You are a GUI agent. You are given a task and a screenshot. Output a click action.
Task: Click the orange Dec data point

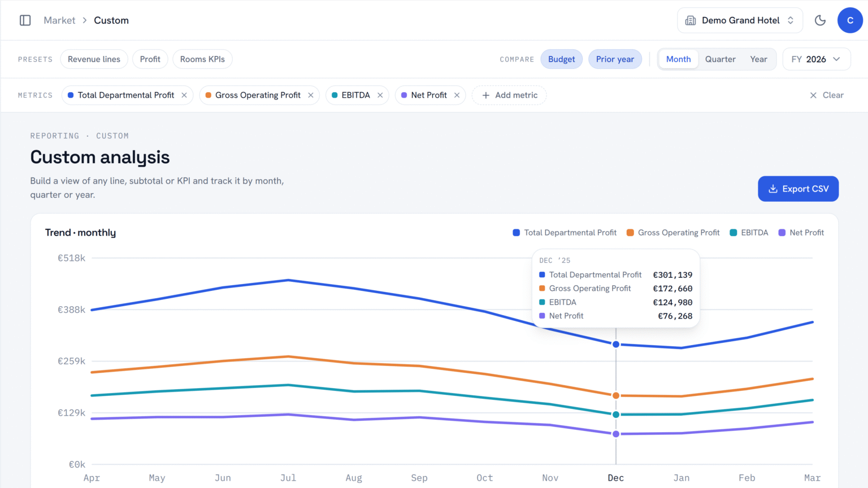coord(616,395)
